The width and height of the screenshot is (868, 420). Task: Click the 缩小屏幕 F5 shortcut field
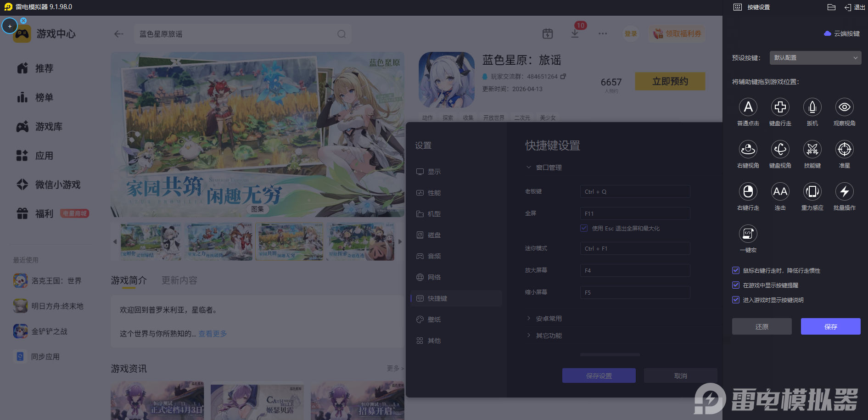point(635,292)
